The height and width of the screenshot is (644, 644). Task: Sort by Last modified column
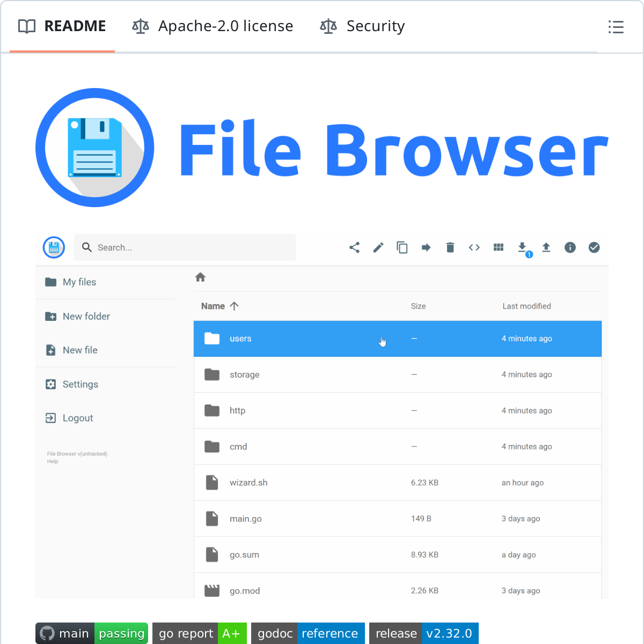pyautogui.click(x=526, y=306)
